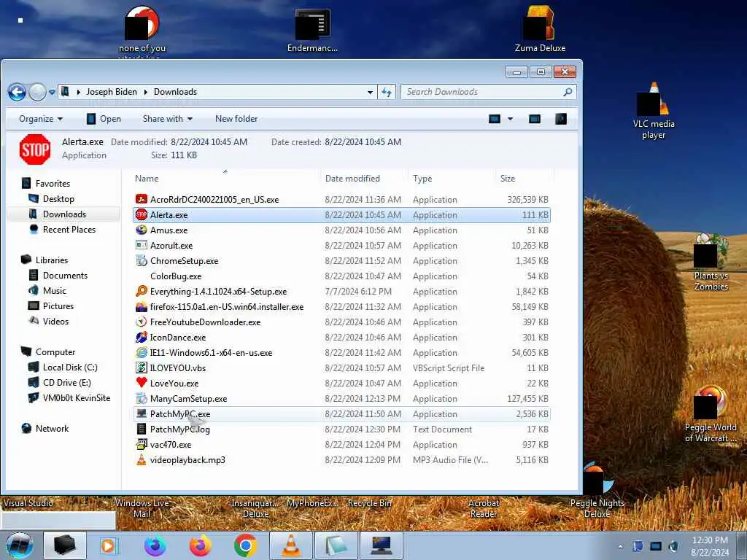
Task: Open the Pictures library
Action: (51, 306)
